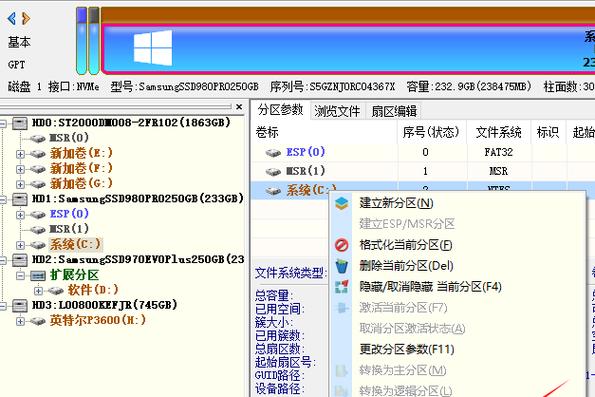Select MSR(0) under HD0 in tree
The image size is (595, 397).
click(x=69, y=138)
